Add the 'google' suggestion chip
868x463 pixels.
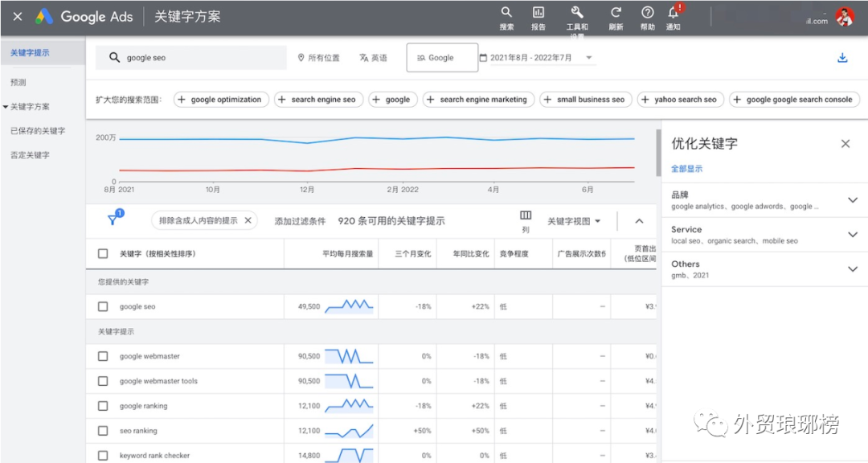point(392,100)
